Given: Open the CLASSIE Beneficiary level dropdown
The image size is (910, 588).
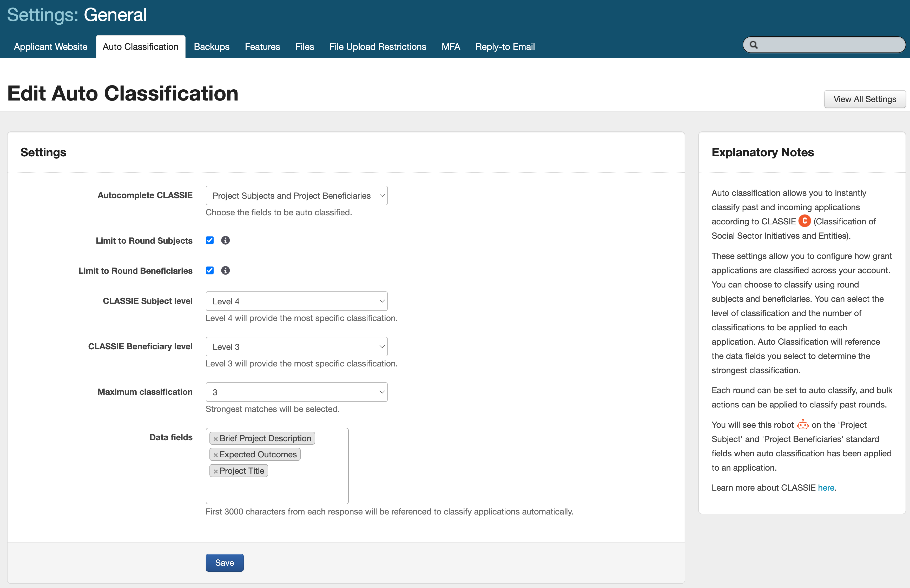Looking at the screenshot, I should point(296,347).
